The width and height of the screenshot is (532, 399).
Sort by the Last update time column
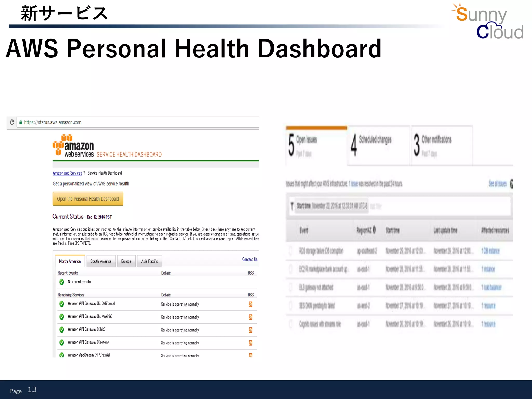[x=445, y=230]
